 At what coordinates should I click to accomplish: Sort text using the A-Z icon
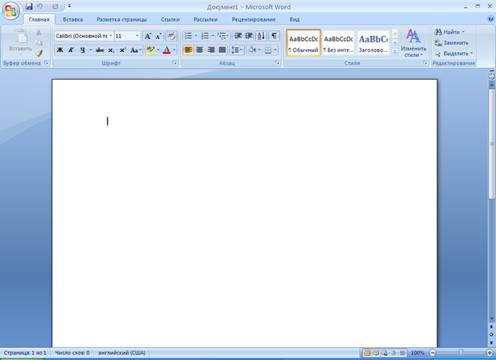point(261,36)
